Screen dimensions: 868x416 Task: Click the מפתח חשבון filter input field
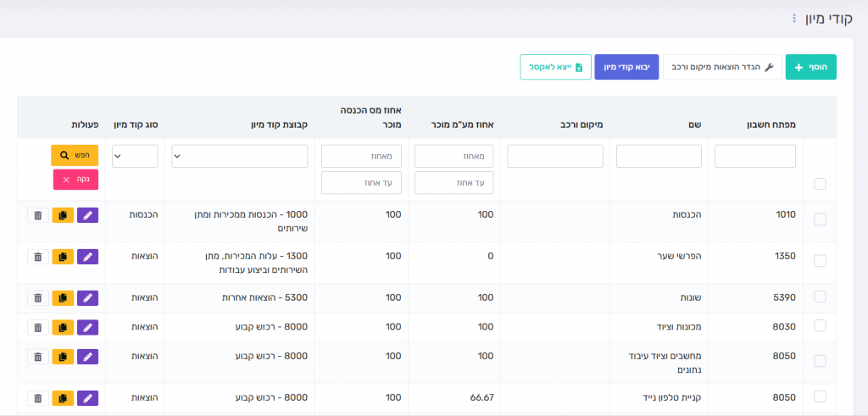pyautogui.click(x=754, y=156)
